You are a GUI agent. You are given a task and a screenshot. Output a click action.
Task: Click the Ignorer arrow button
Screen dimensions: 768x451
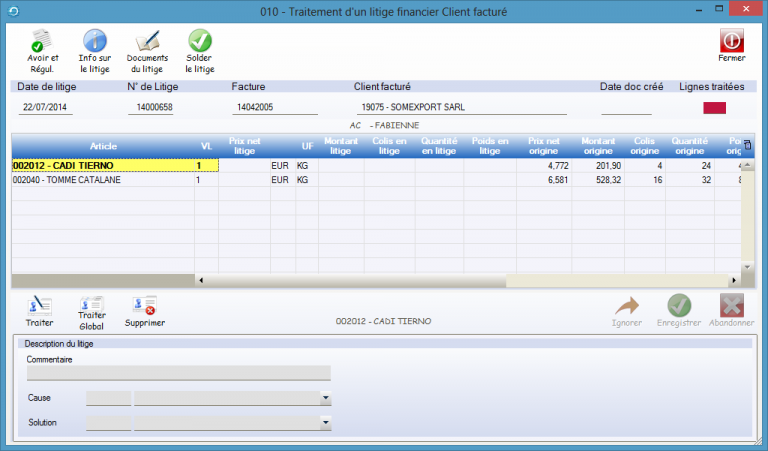click(x=626, y=306)
